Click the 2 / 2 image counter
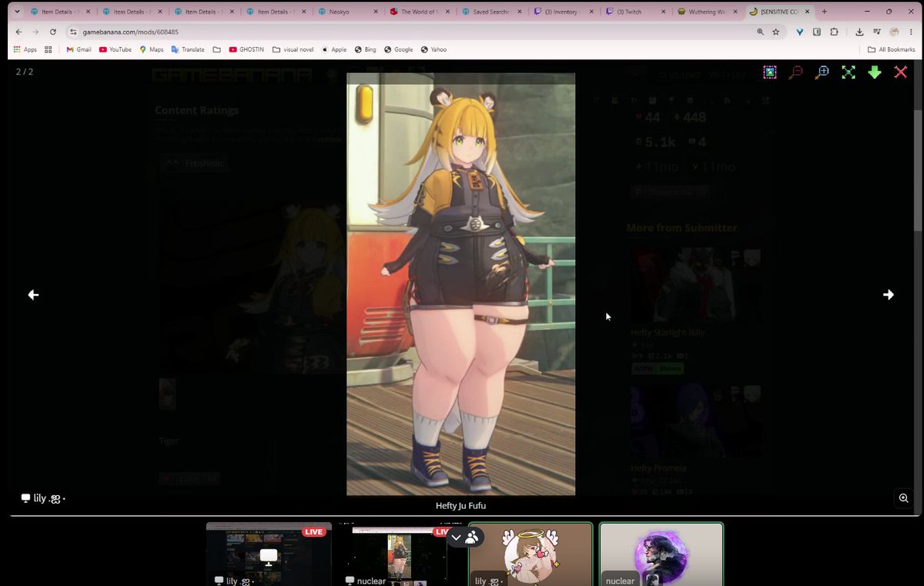 point(25,72)
